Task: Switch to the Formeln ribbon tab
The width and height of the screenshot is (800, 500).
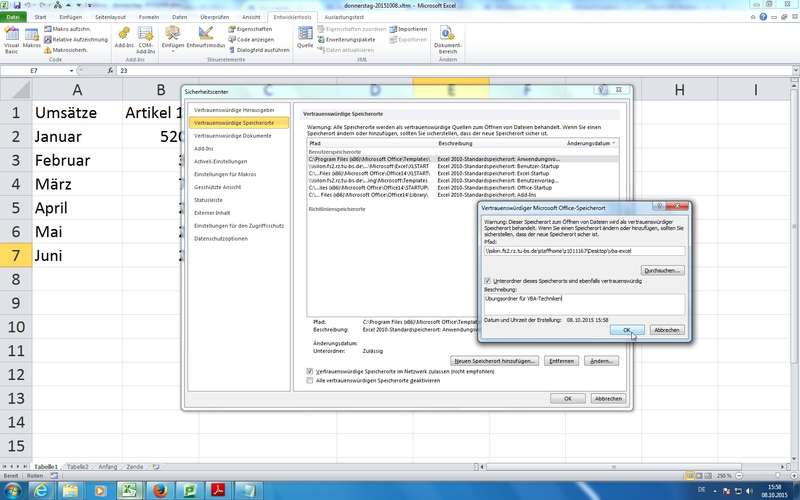Action: pos(149,17)
